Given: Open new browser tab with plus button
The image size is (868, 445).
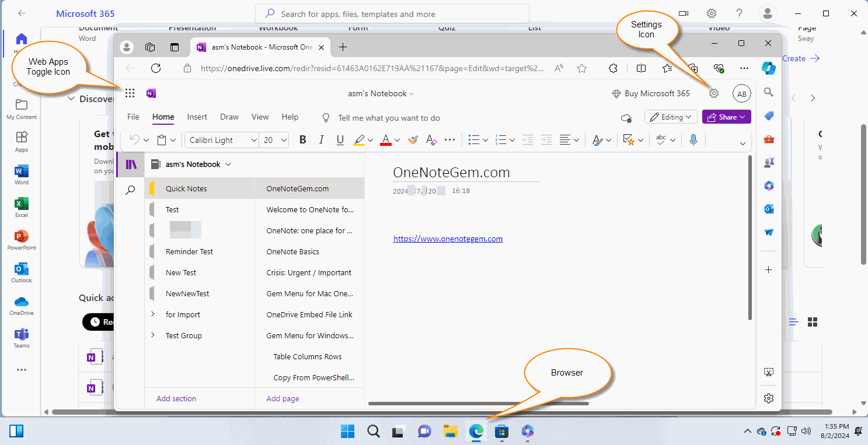Looking at the screenshot, I should [x=343, y=47].
